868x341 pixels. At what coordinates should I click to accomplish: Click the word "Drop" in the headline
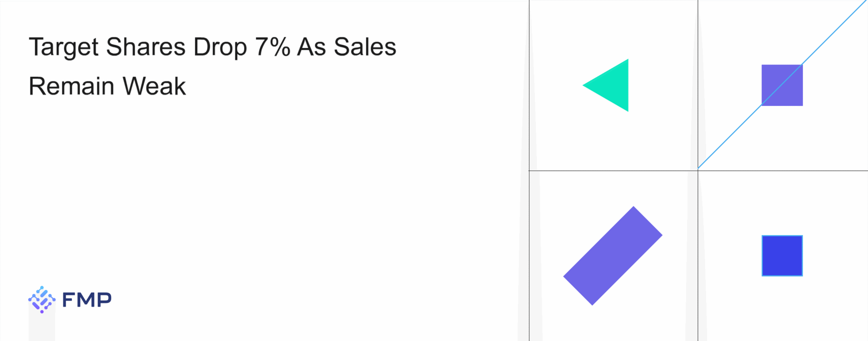(x=220, y=48)
